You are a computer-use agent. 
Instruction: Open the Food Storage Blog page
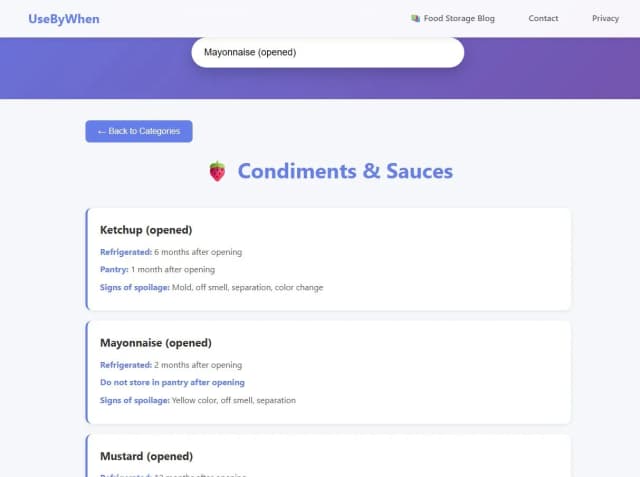point(459,18)
